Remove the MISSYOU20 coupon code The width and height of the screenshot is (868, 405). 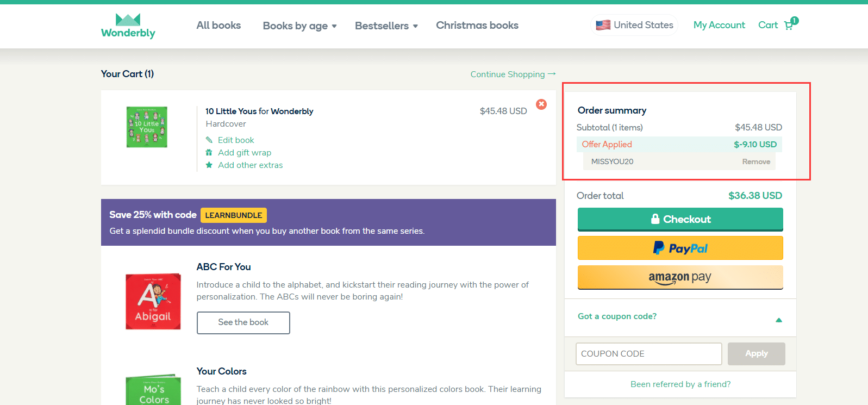(756, 161)
